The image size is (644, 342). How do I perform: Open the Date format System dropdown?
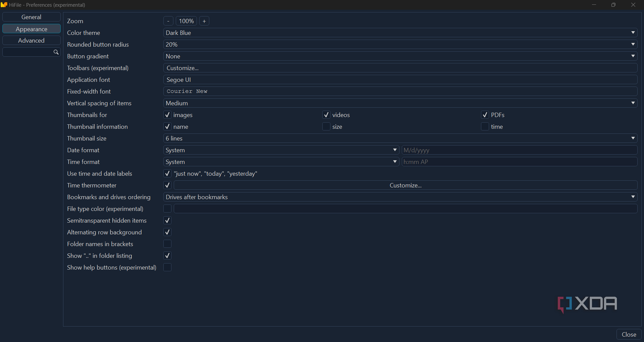(x=281, y=150)
